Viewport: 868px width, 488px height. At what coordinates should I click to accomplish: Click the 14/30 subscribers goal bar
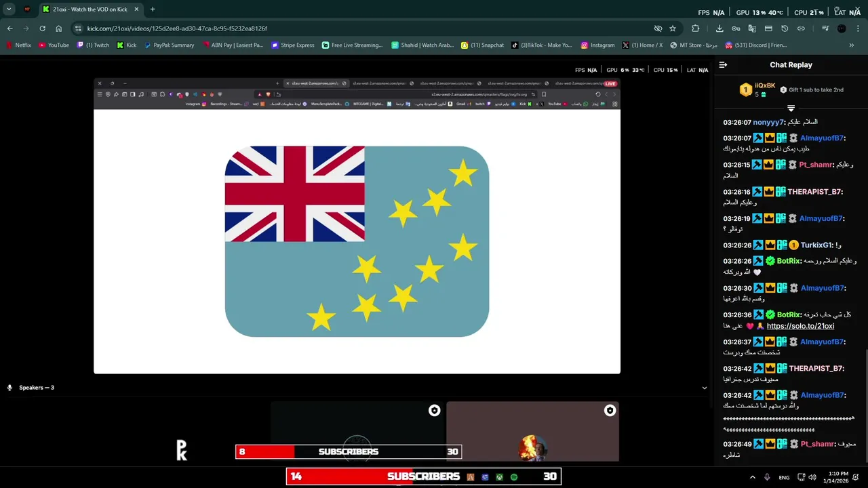424,476
